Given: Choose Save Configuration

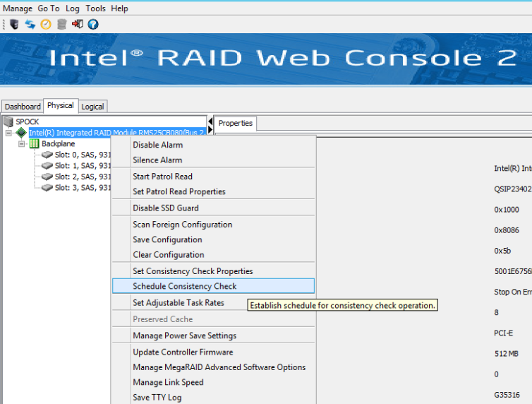Looking at the screenshot, I should (213, 239).
